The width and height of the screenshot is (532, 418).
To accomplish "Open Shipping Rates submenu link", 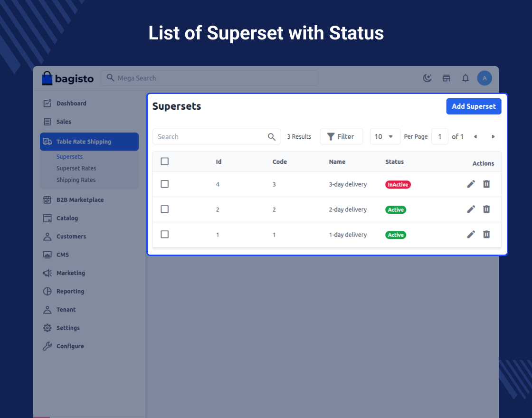I will (76, 180).
